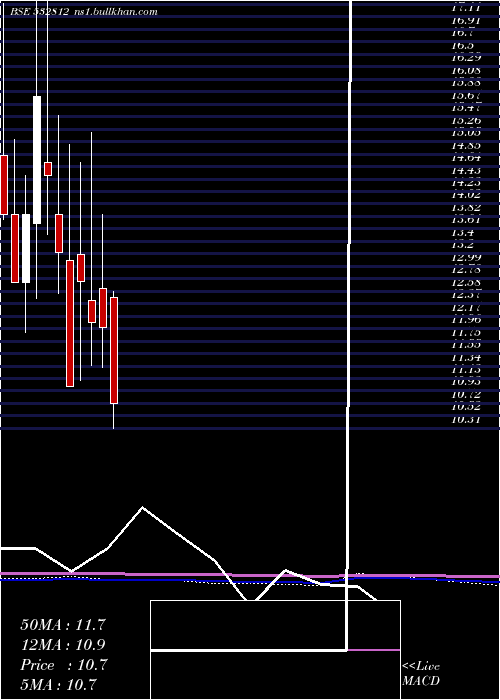The height and width of the screenshot is (700, 500).
Task: Click the Price : 10.7 readout
Action: click(64, 665)
